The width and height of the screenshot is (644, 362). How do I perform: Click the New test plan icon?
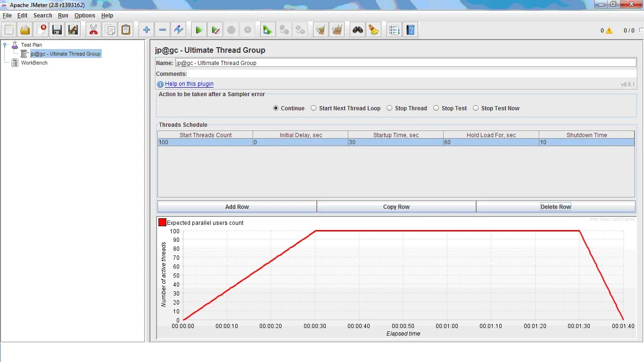click(x=9, y=30)
